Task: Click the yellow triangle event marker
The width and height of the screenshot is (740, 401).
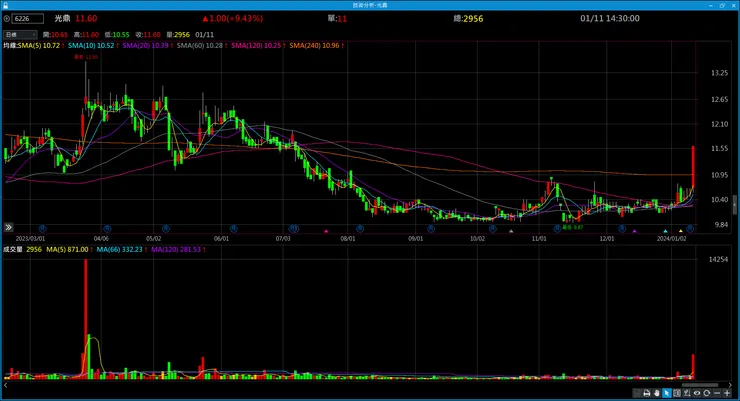Action: [x=681, y=231]
